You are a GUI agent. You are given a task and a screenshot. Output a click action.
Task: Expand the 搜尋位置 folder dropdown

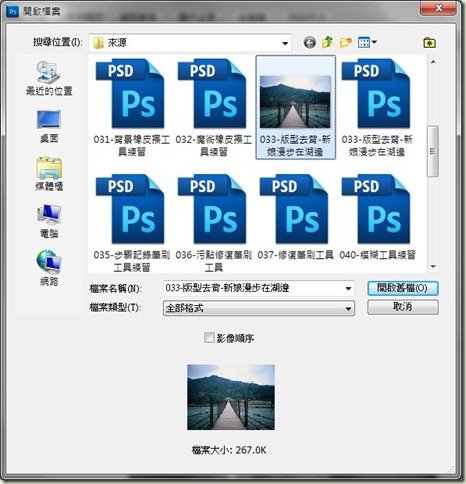[285, 43]
